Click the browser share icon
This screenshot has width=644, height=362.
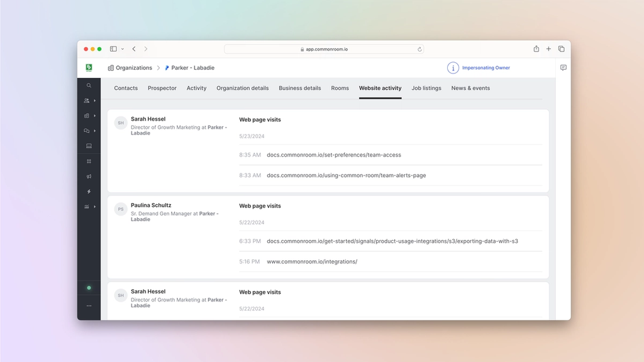point(536,49)
